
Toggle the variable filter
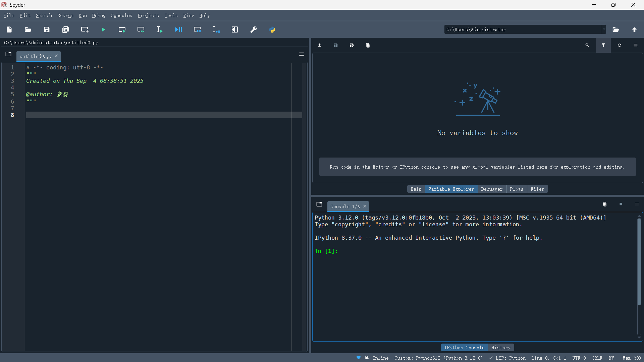point(603,45)
